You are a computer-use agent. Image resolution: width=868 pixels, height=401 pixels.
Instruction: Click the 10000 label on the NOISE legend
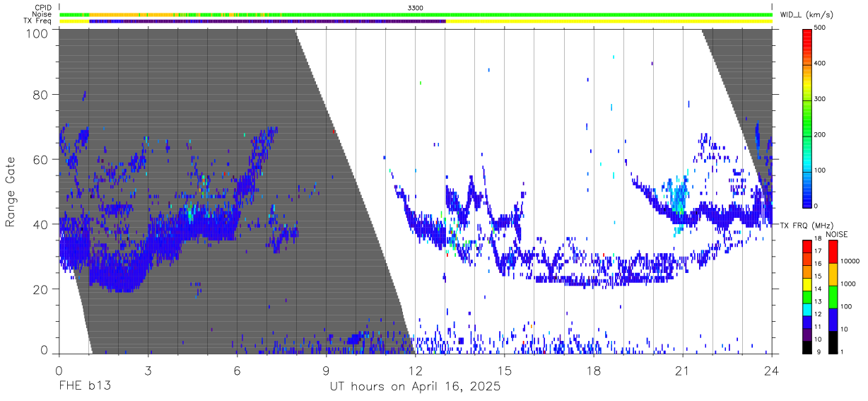[x=849, y=261]
